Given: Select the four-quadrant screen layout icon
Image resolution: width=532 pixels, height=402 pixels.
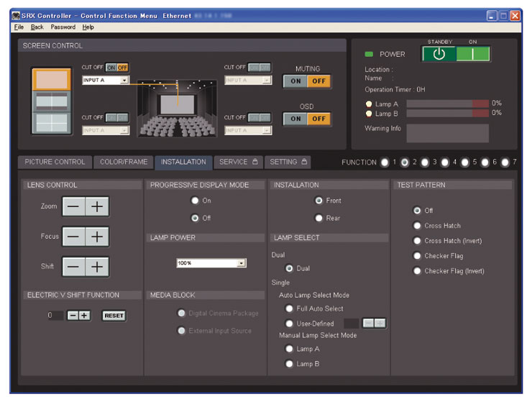Looking at the screenshot, I should (x=52, y=122).
